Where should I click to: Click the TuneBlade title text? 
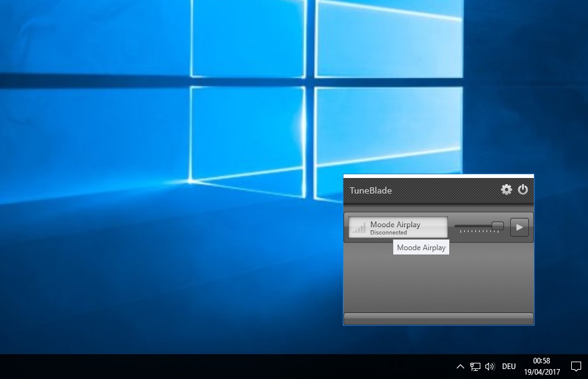pos(371,190)
